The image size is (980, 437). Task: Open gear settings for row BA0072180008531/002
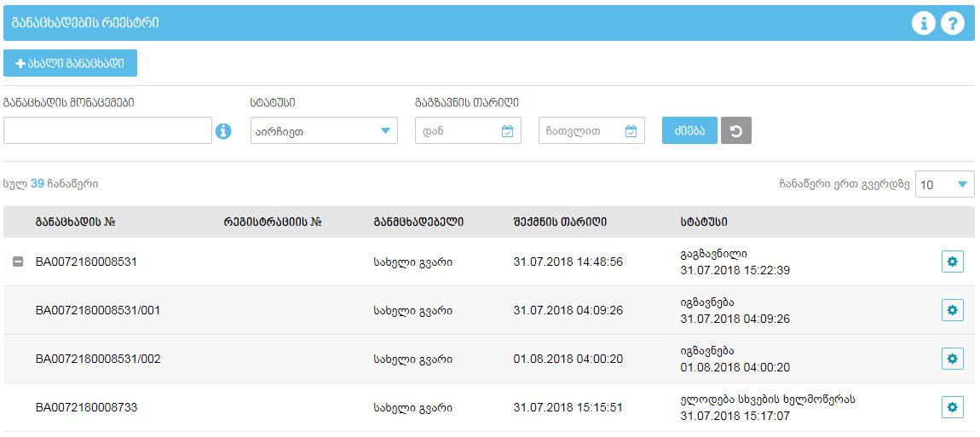pyautogui.click(x=952, y=359)
